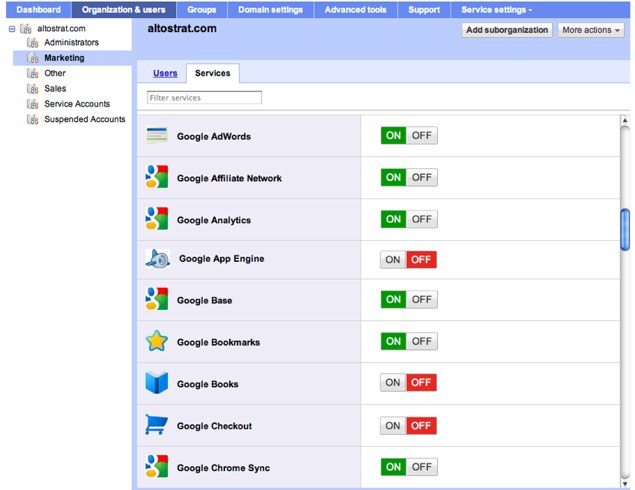Viewport: 635px width, 490px height.
Task: Click the Google AdWords service icon
Action: coord(157,135)
